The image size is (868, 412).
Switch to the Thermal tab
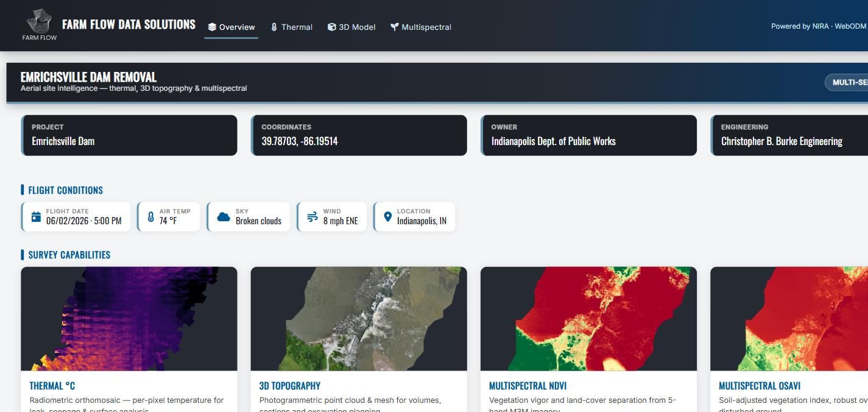click(x=292, y=27)
